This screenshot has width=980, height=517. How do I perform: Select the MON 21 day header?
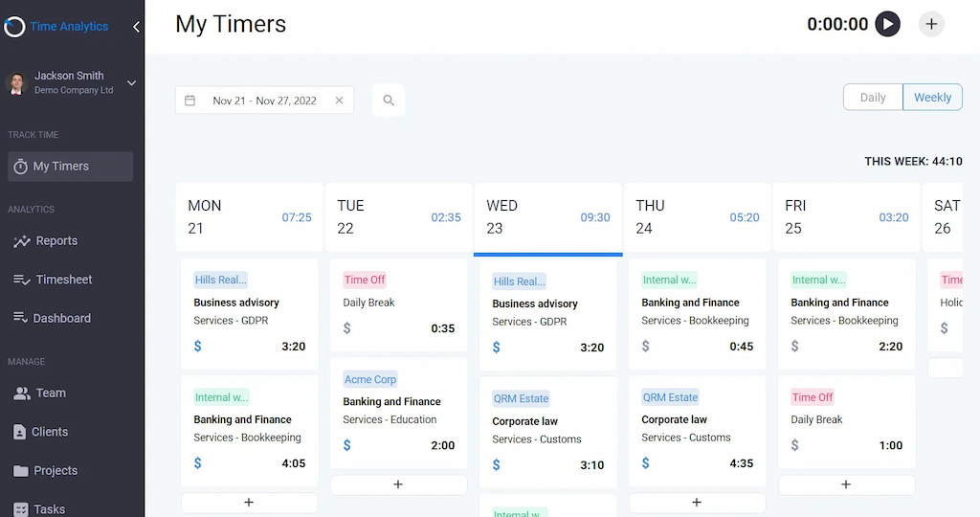coord(250,217)
